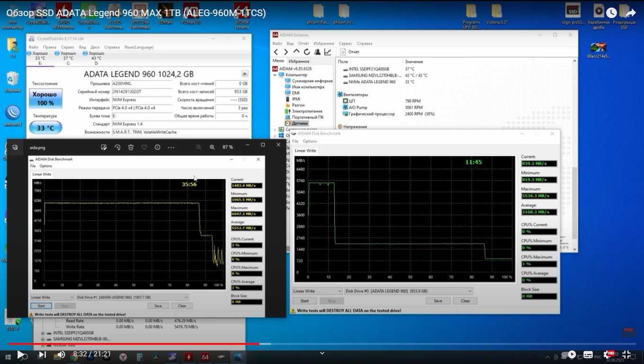Screen dimensions: 644x364
Task: Select drive D: at 43 °C in CrystalDiskInfo
Action: (x=96, y=58)
